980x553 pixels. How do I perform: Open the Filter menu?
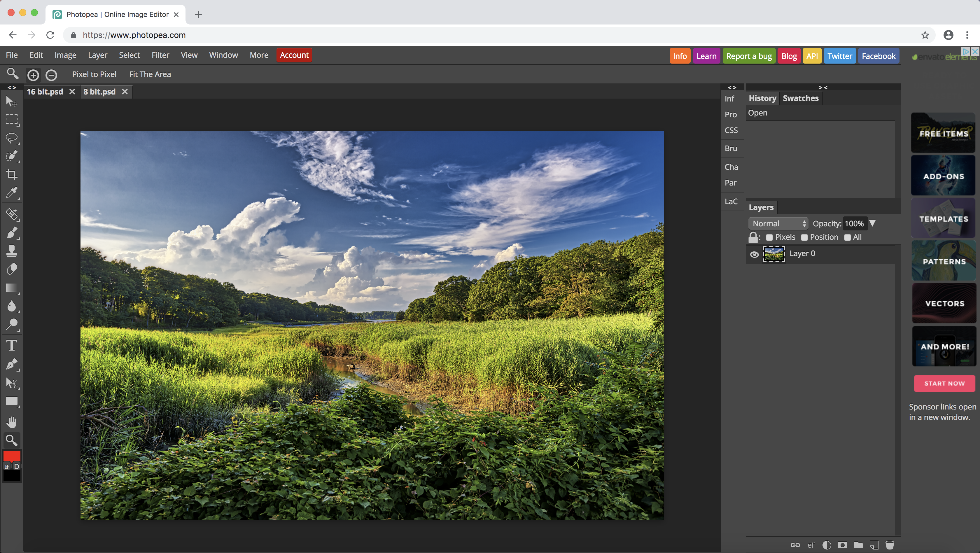[160, 55]
